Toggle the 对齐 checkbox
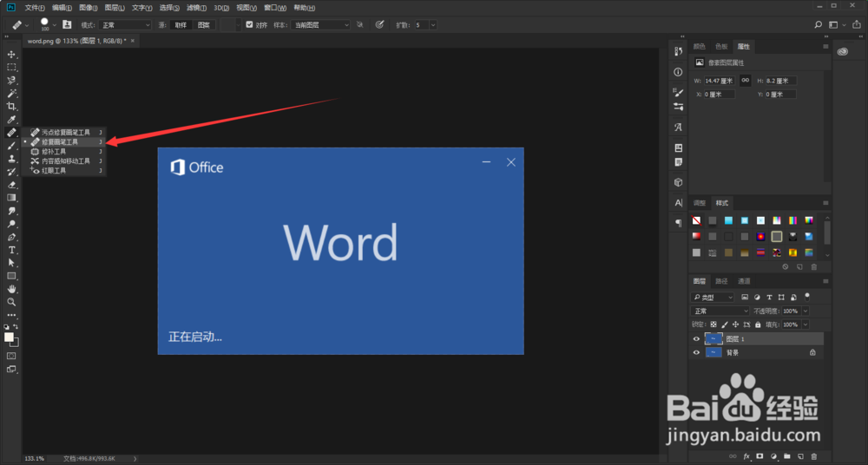The height and width of the screenshot is (465, 868). (249, 25)
